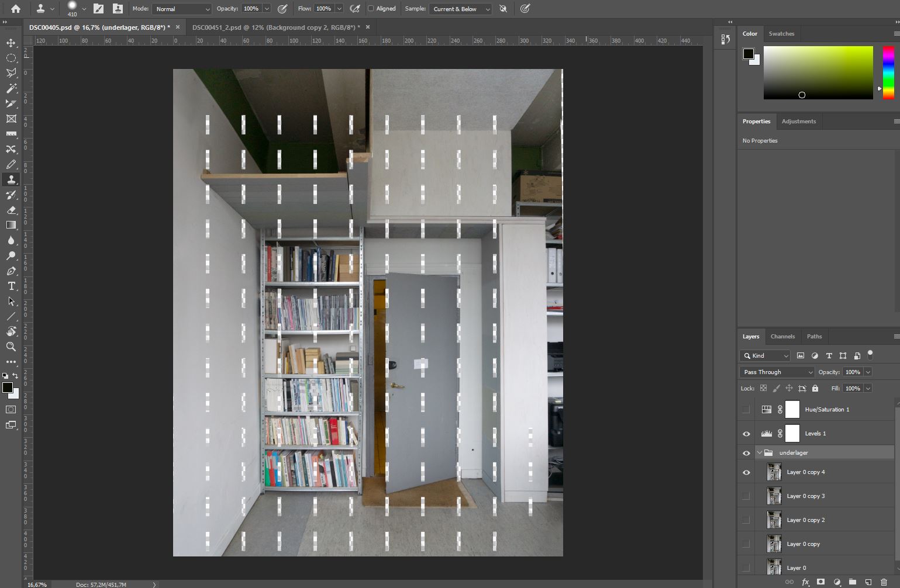Switch to the Channels tab
Viewport: 900px width, 588px height.
point(782,336)
